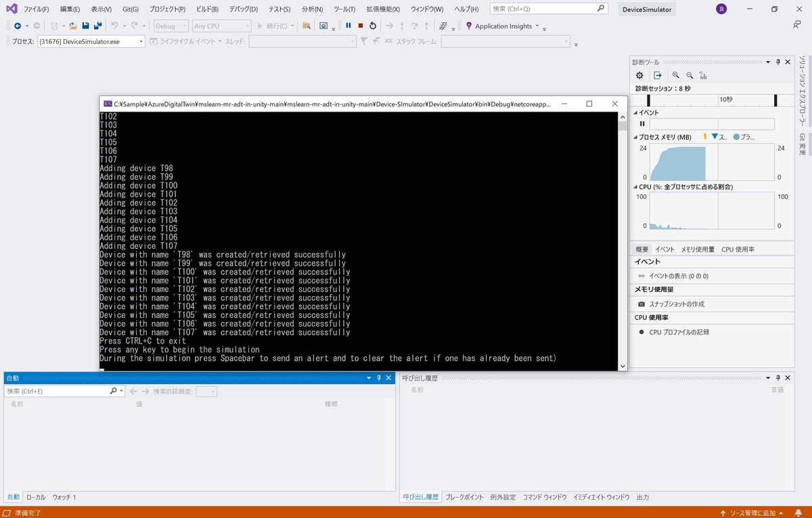Viewport: 812px width, 518px height.
Task: Click CPU プロファイルの記録
Action: [679, 332]
